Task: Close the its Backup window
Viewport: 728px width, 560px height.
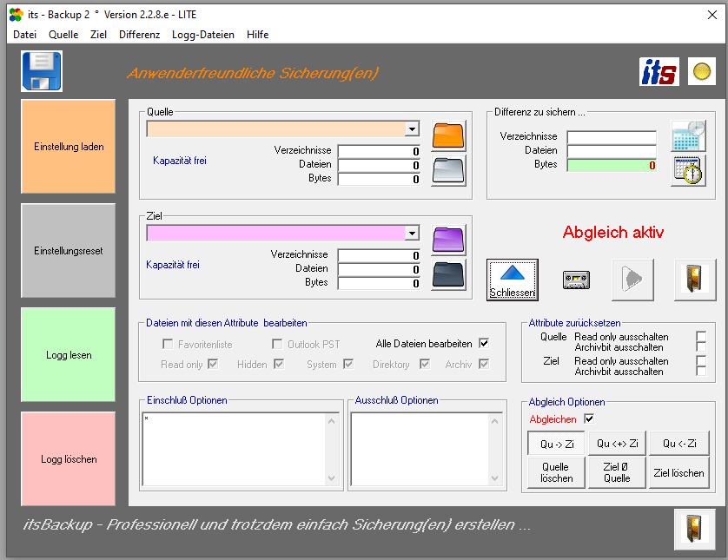Action: [x=711, y=15]
